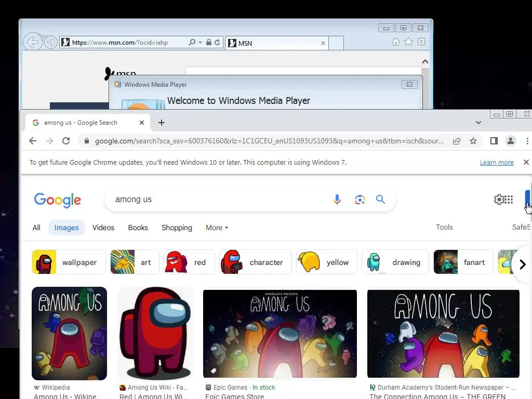Go to Google homepage via logo
Viewport: 532px width, 399px height.
coord(58,200)
